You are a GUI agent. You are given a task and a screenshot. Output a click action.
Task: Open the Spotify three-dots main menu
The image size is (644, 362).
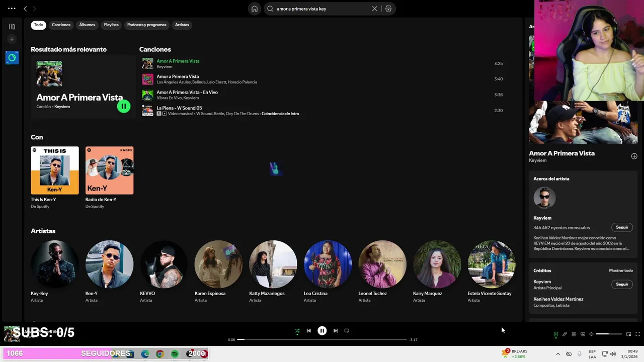click(12, 9)
